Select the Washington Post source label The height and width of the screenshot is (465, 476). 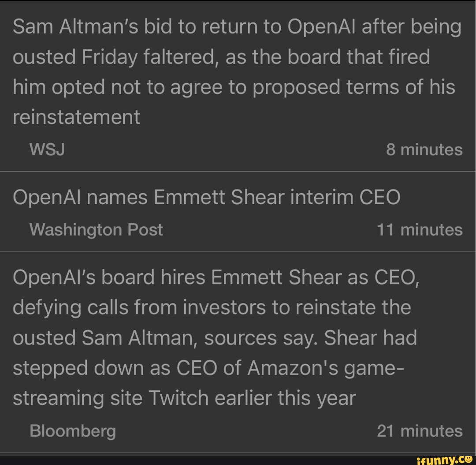(96, 230)
